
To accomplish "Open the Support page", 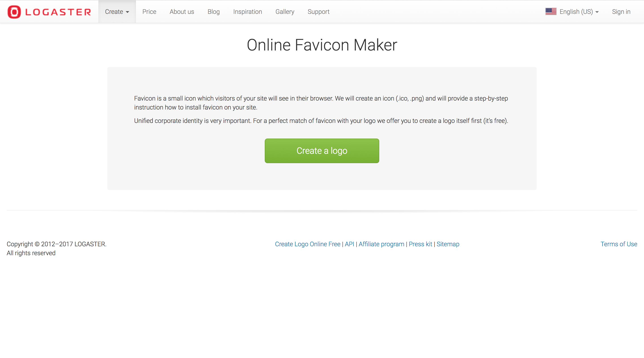I will pyautogui.click(x=318, y=11).
